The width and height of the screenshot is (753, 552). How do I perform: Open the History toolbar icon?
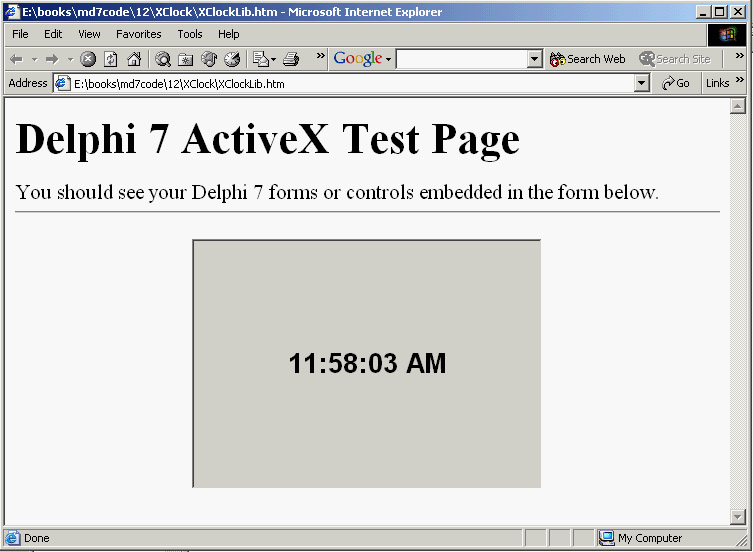tap(232, 59)
